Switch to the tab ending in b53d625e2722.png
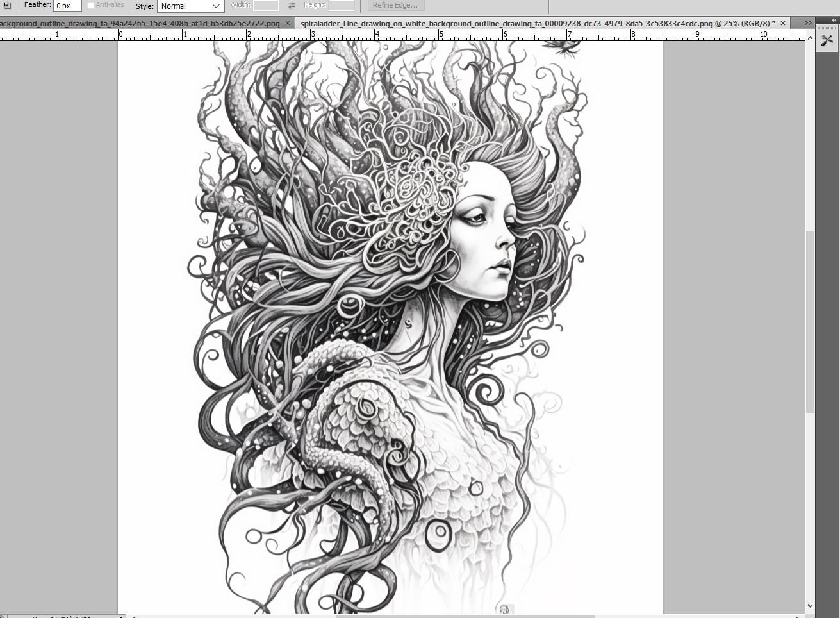Viewport: 840px width, 618px height. click(139, 23)
